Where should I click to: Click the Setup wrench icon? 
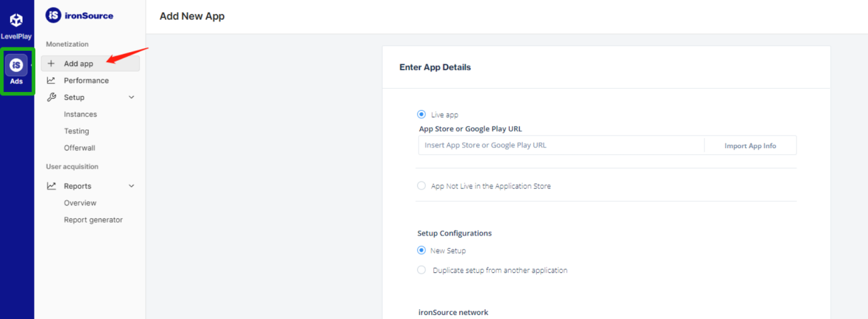point(51,97)
